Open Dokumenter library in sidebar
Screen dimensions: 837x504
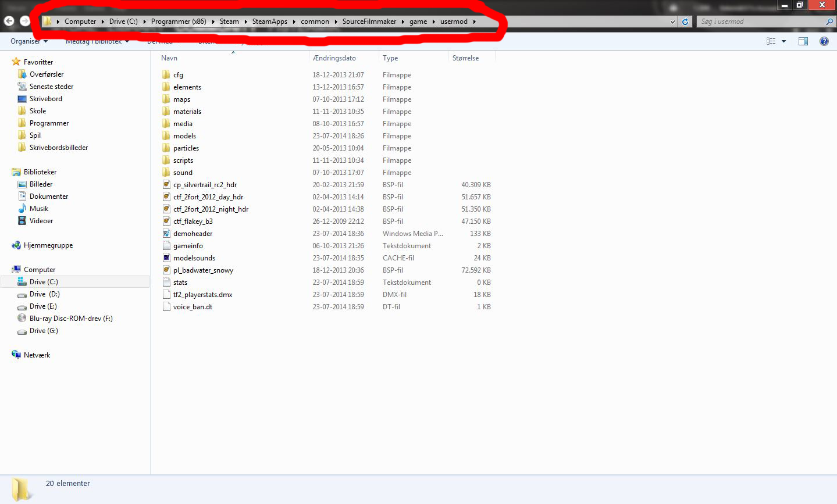click(x=49, y=196)
